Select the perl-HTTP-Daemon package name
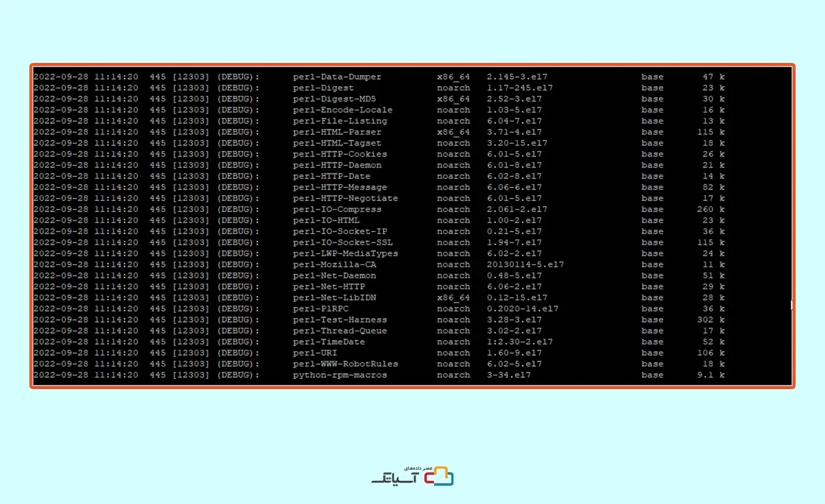This screenshot has width=825, height=504. tap(337, 165)
